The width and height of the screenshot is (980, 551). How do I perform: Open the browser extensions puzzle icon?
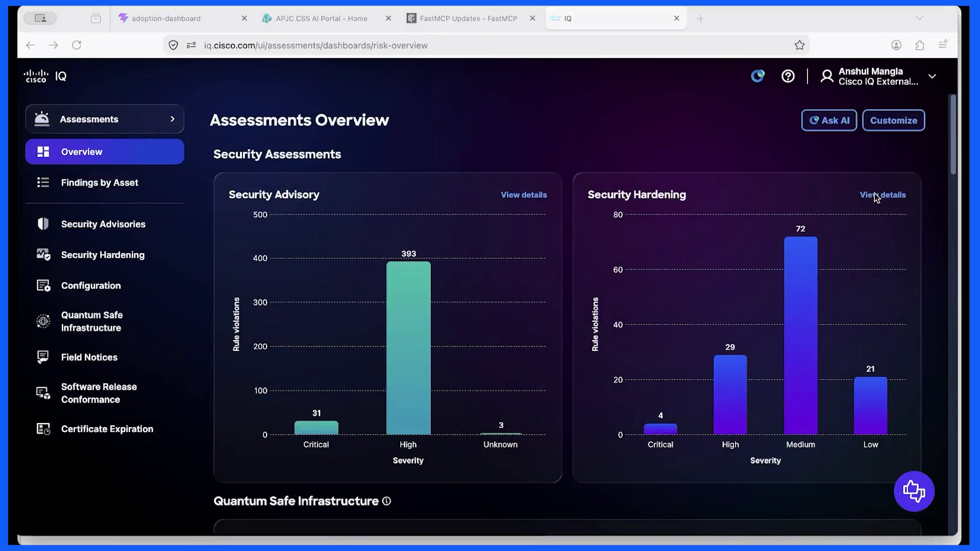coord(919,45)
